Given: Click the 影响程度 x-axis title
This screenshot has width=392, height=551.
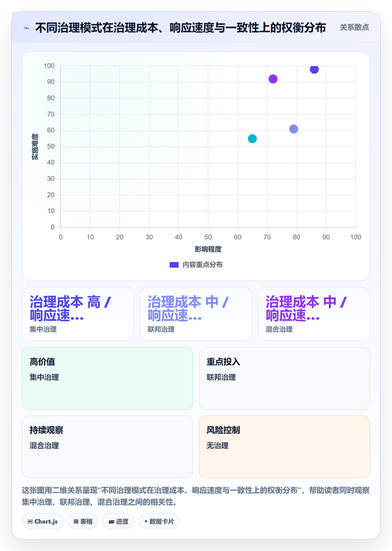Looking at the screenshot, I should (x=208, y=249).
